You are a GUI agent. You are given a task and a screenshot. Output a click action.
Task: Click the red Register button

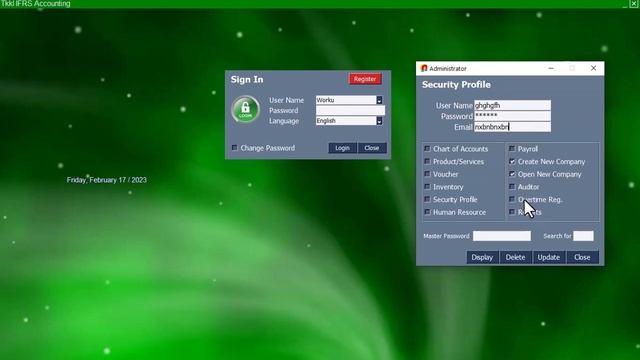coord(365,79)
